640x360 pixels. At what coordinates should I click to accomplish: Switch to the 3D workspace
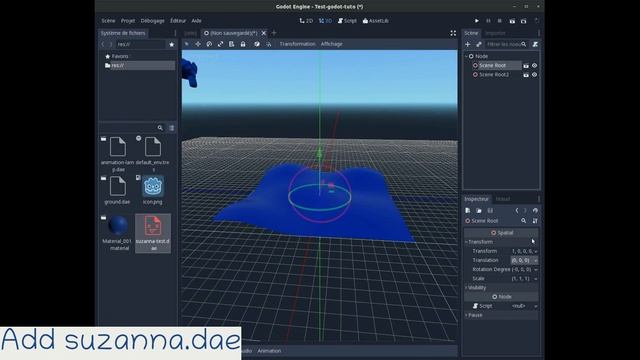click(x=325, y=21)
